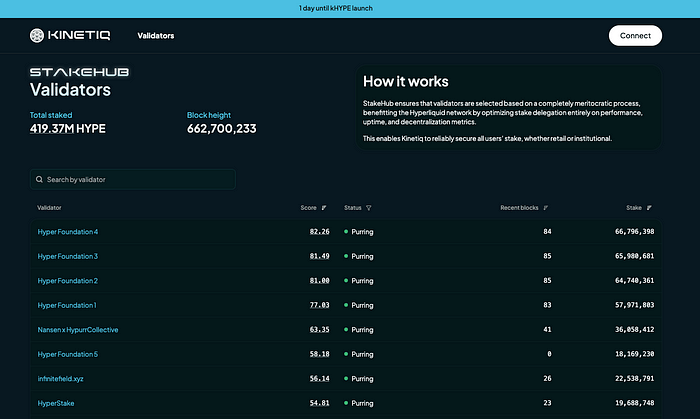Click recent blocks 0 for Hyper Foundation 5
Screen dimensions: 700x419
549,354
